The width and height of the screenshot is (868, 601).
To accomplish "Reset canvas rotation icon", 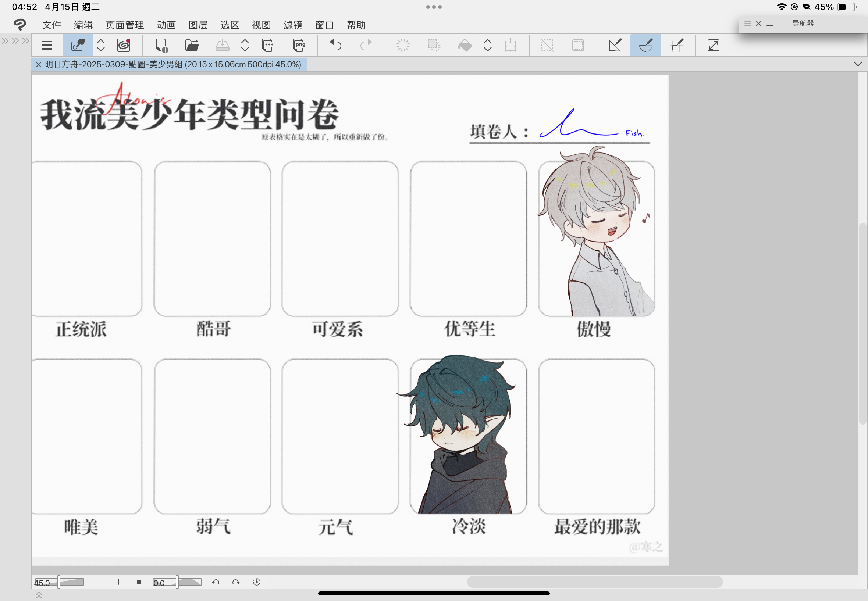I will coord(257,582).
